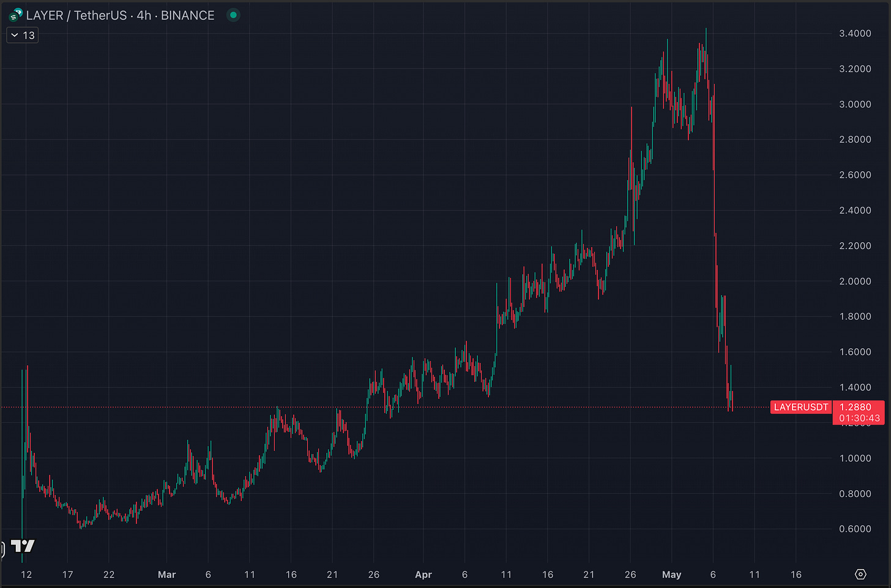
Task: Click 2.2000 on the price axis
Action: pyautogui.click(x=855, y=246)
